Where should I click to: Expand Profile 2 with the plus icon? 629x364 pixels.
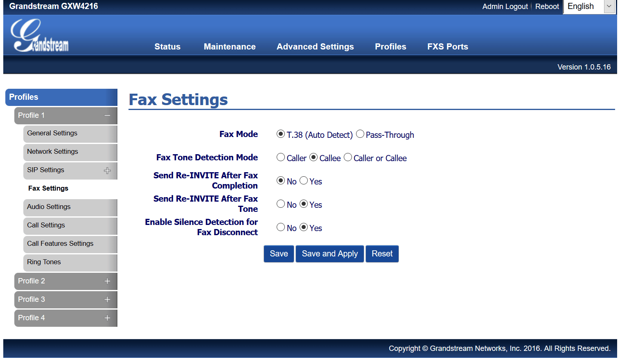point(107,281)
